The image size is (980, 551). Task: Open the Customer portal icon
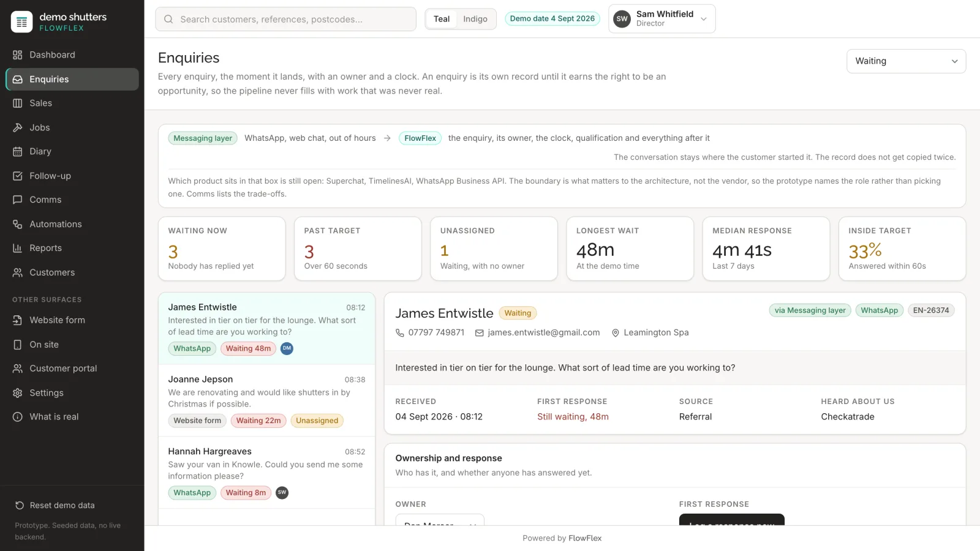tap(18, 369)
